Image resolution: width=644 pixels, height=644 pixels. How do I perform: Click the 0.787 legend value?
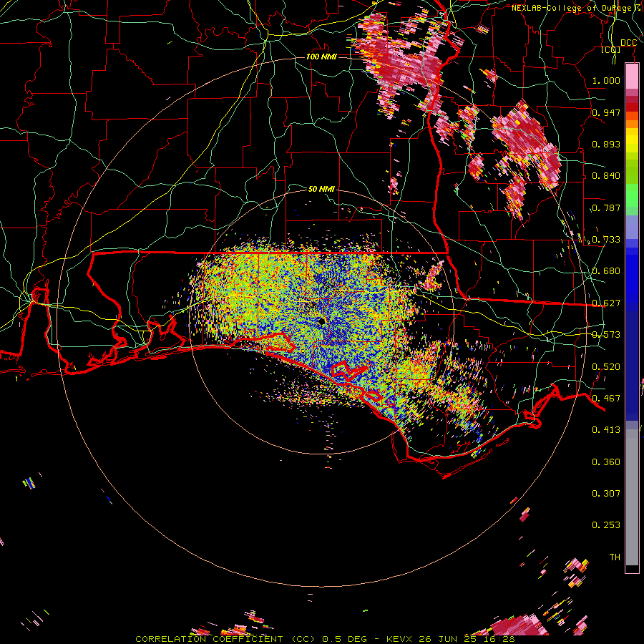click(x=606, y=208)
